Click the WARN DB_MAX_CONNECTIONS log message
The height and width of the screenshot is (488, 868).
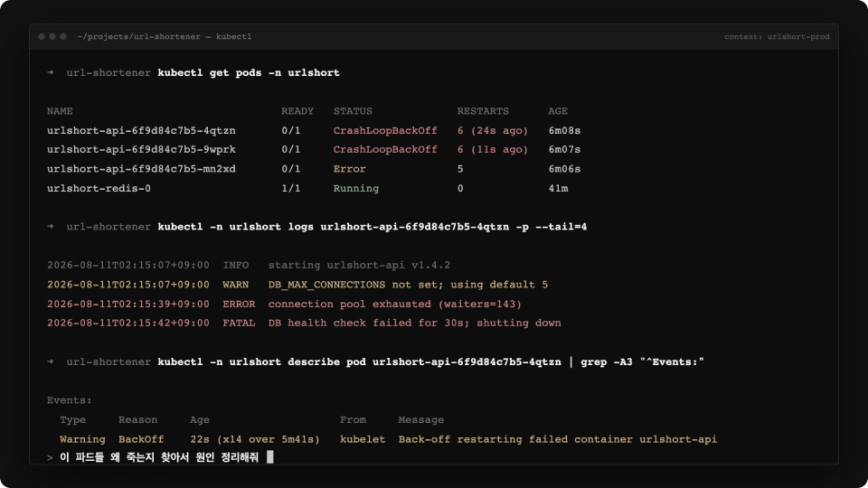408,285
